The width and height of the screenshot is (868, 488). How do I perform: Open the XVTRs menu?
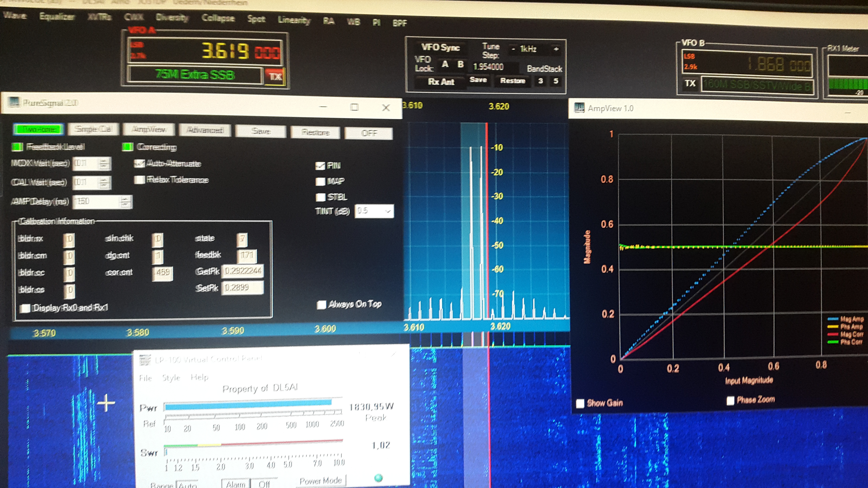(x=99, y=17)
